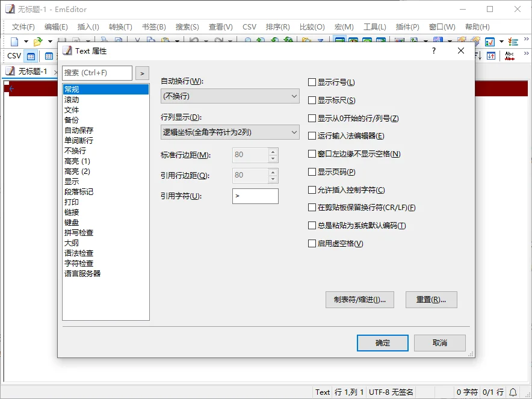Click the notification bell in status bar
Screen dimensions: 532x399
[513, 392]
